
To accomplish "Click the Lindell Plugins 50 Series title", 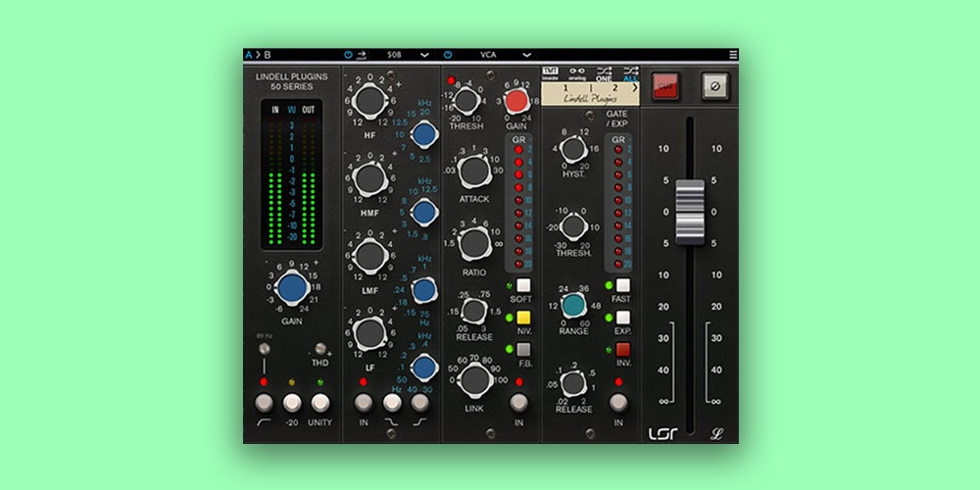I will coord(292,82).
